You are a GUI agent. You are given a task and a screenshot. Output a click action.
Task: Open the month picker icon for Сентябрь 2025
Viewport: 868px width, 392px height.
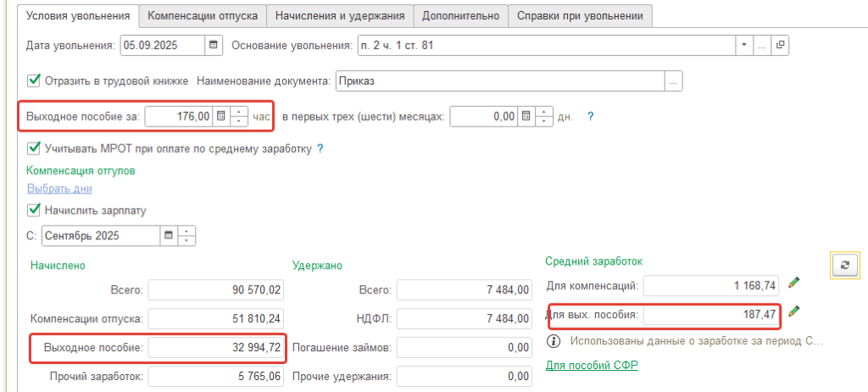click(169, 235)
